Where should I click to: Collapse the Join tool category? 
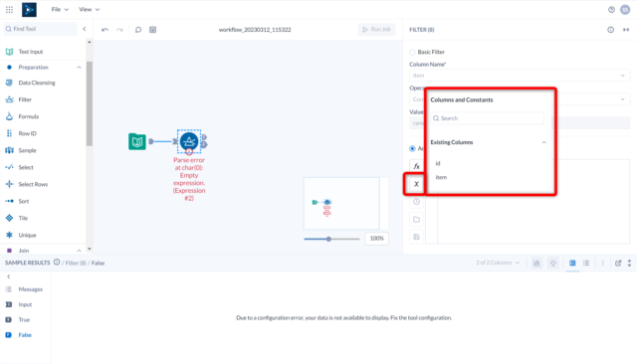[79, 251]
